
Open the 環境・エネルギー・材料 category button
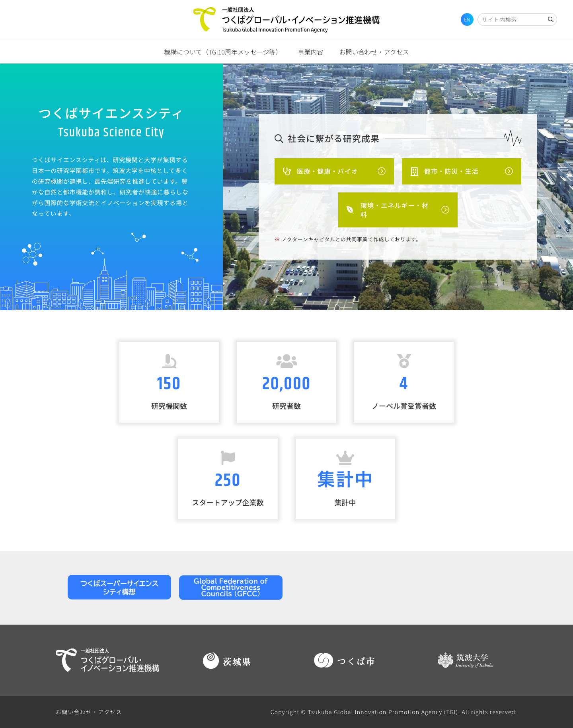coord(398,210)
